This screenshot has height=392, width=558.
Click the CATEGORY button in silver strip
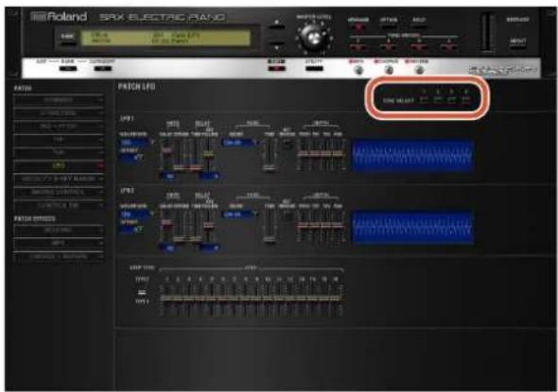coord(103,68)
